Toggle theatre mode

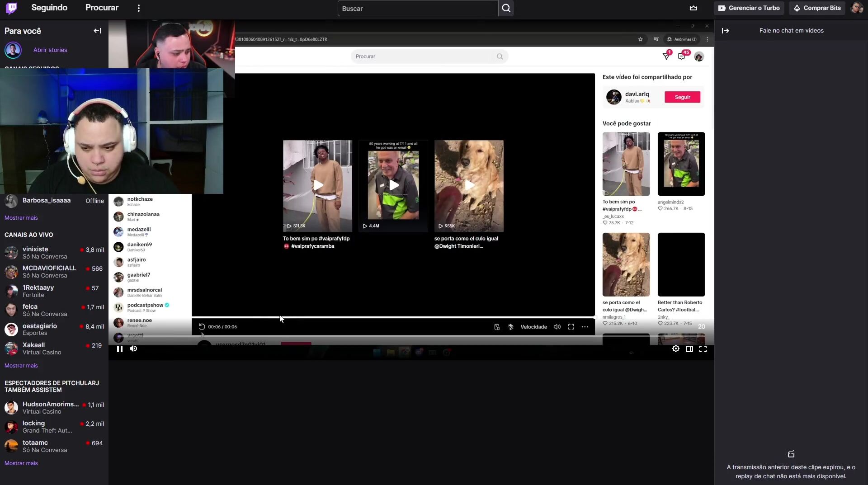pyautogui.click(x=689, y=349)
